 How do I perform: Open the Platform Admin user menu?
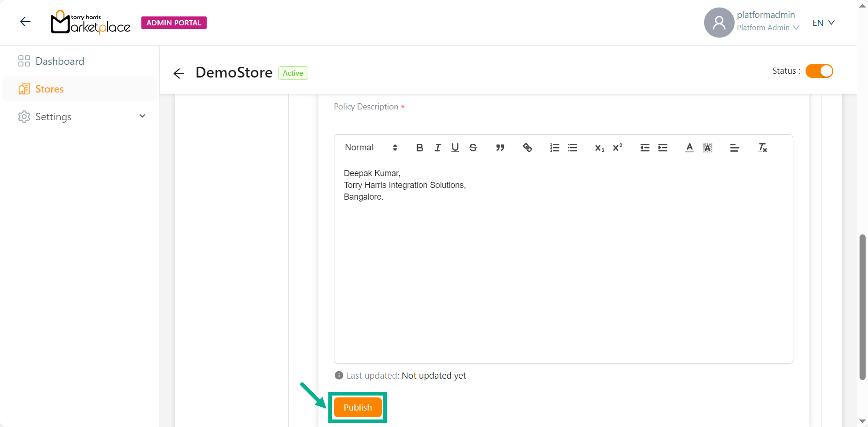pos(767,28)
